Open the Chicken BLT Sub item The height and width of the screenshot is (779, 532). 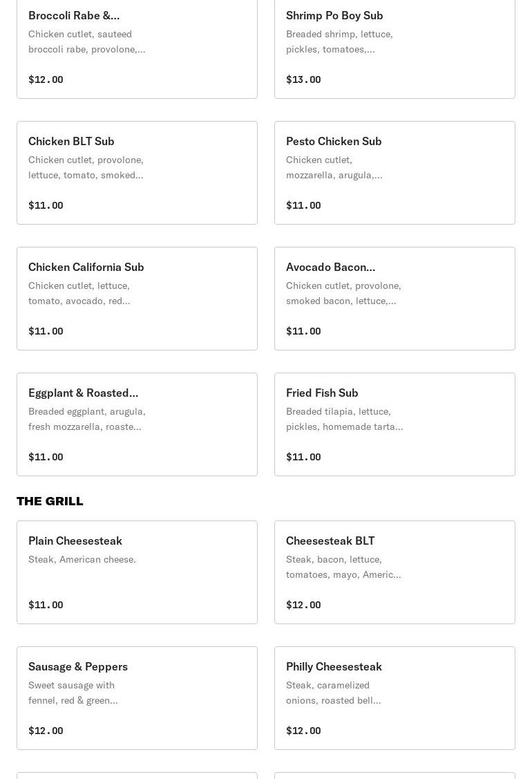pyautogui.click(x=137, y=173)
